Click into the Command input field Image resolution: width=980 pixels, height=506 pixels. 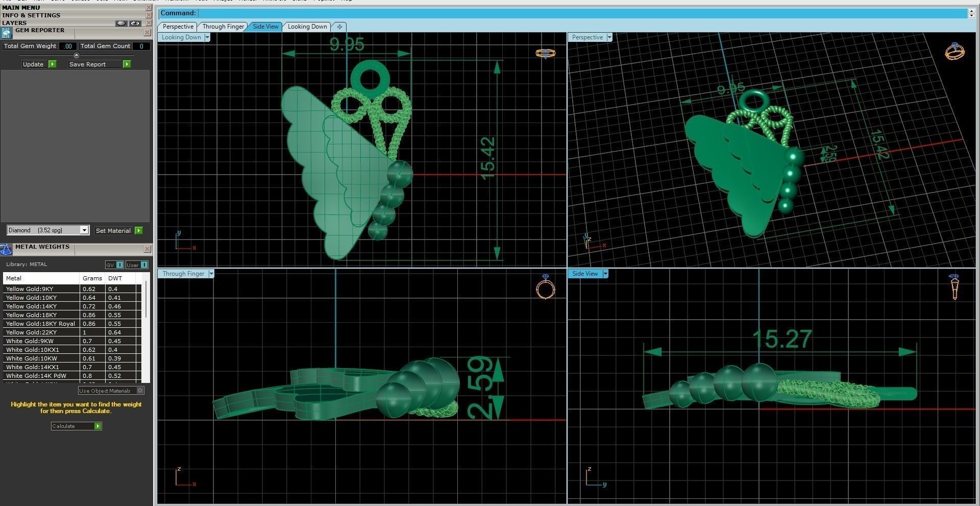point(582,13)
